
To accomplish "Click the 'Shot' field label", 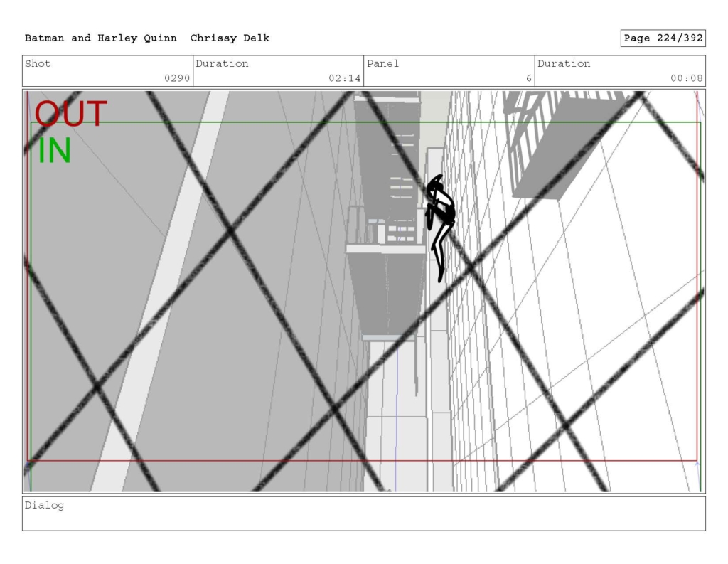I will point(38,63).
